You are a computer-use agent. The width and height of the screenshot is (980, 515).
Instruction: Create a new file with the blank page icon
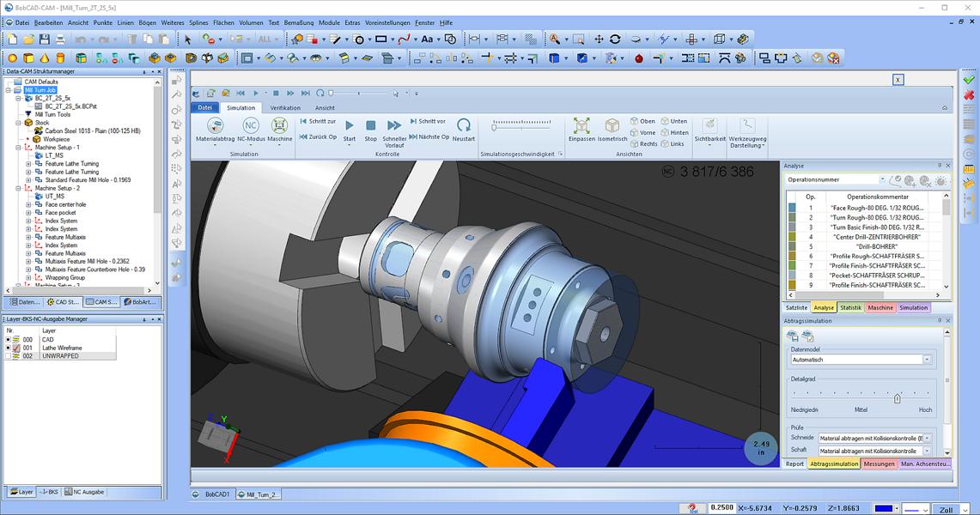(13, 39)
